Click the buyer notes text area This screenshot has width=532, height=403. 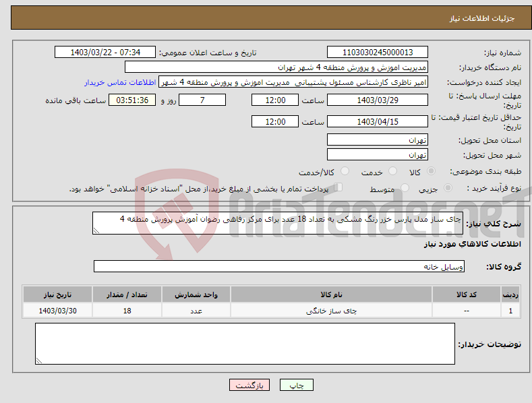click(245, 344)
